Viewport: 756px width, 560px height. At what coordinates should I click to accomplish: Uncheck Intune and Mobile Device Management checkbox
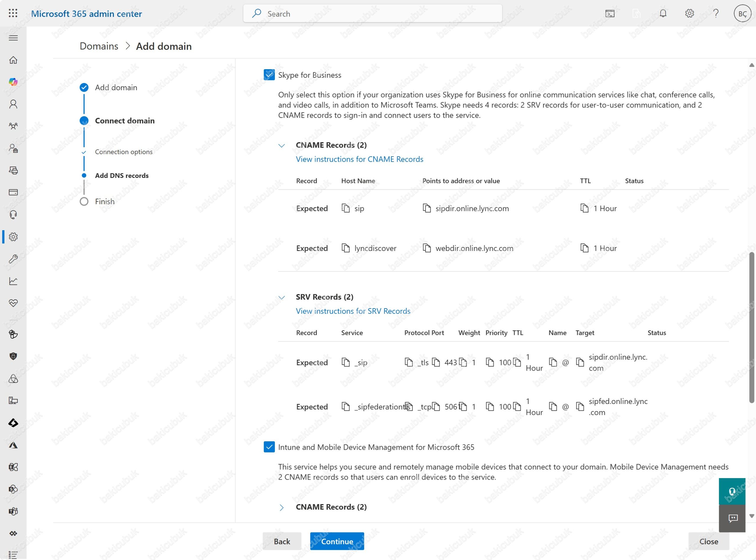coord(269,447)
